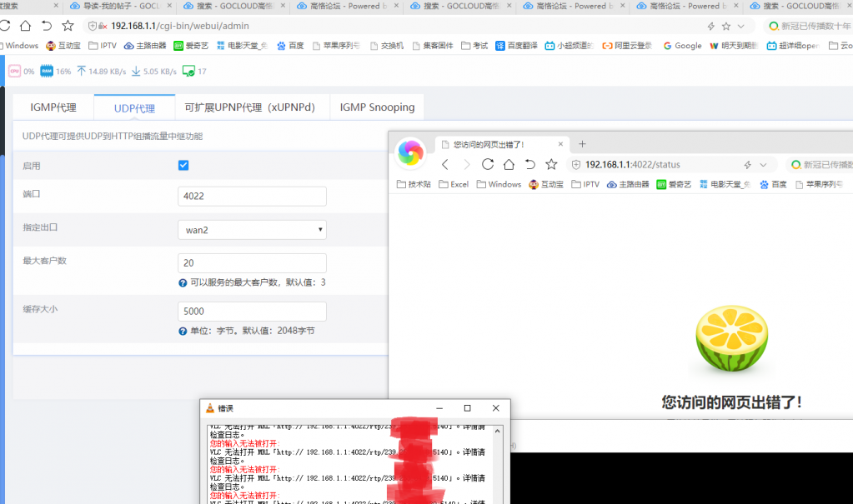Viewport: 853px width, 504px height.
Task: Click the 360 browser colorful logo icon
Action: point(409,152)
